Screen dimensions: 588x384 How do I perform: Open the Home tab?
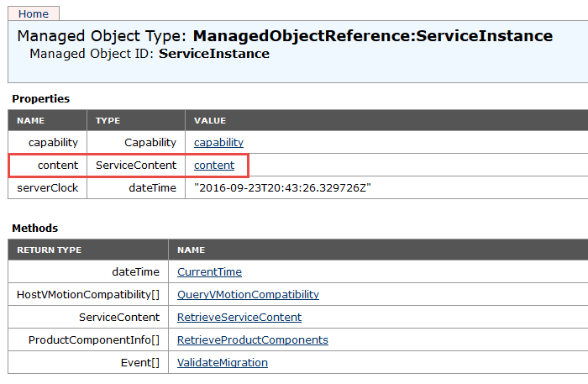tap(34, 13)
